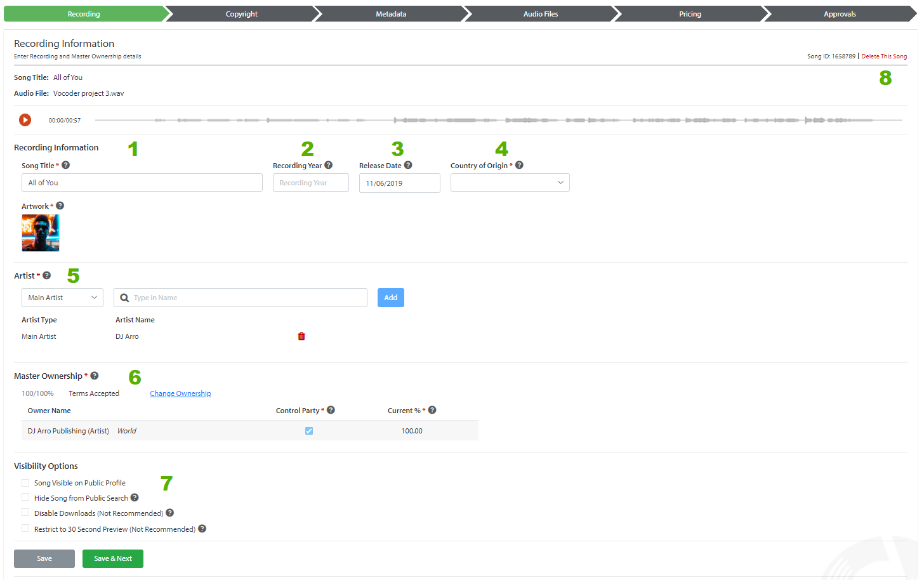Open help icon next to Control Party
The image size is (924, 580).
[x=331, y=410]
